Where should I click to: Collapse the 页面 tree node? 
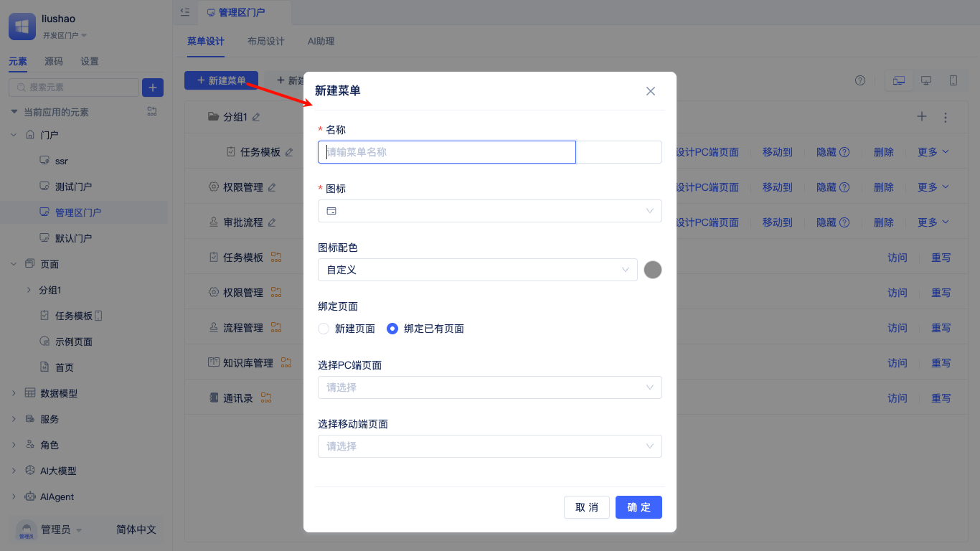click(14, 264)
